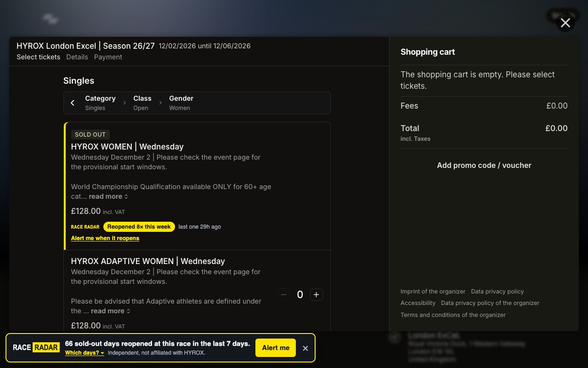Open the Accessibility link
Image resolution: width=588 pixels, height=368 pixels.
point(418,303)
